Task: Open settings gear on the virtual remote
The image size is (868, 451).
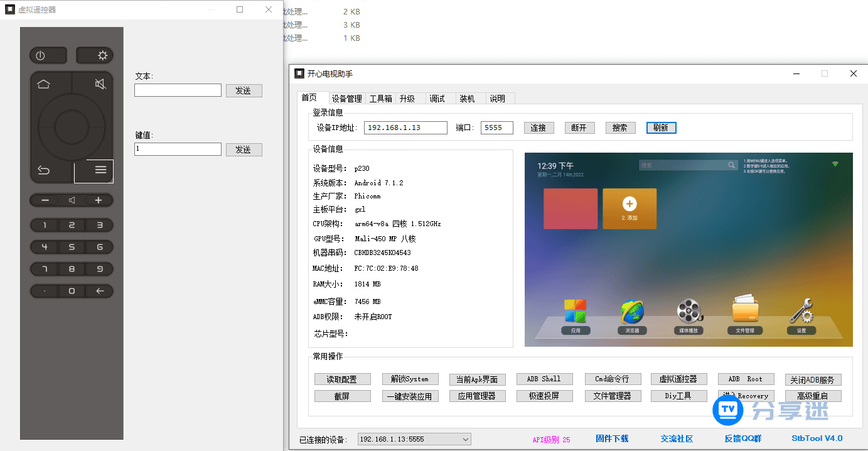Action: 94,55
